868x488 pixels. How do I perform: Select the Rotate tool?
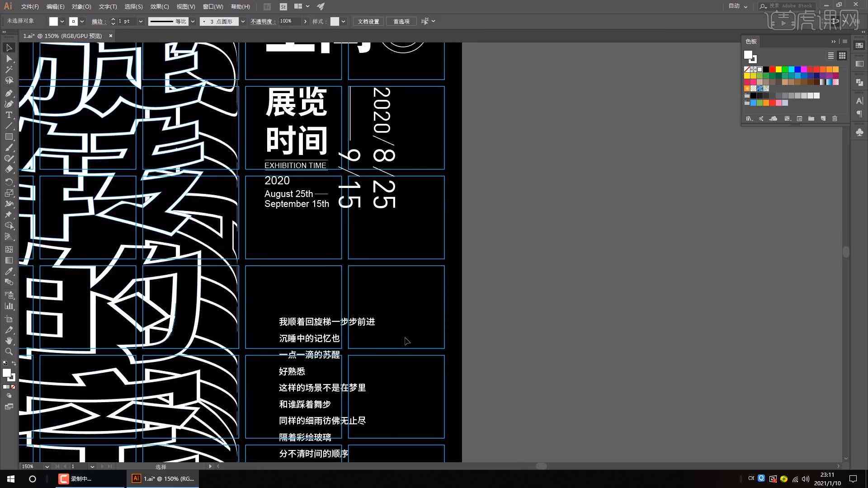[x=9, y=182]
